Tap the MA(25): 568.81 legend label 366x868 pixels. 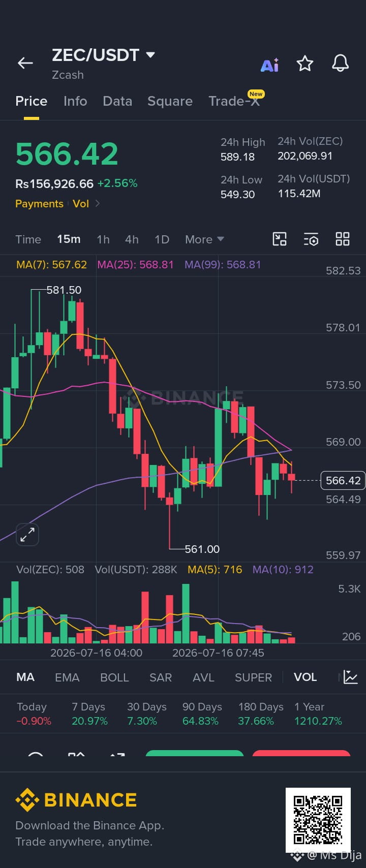(135, 265)
